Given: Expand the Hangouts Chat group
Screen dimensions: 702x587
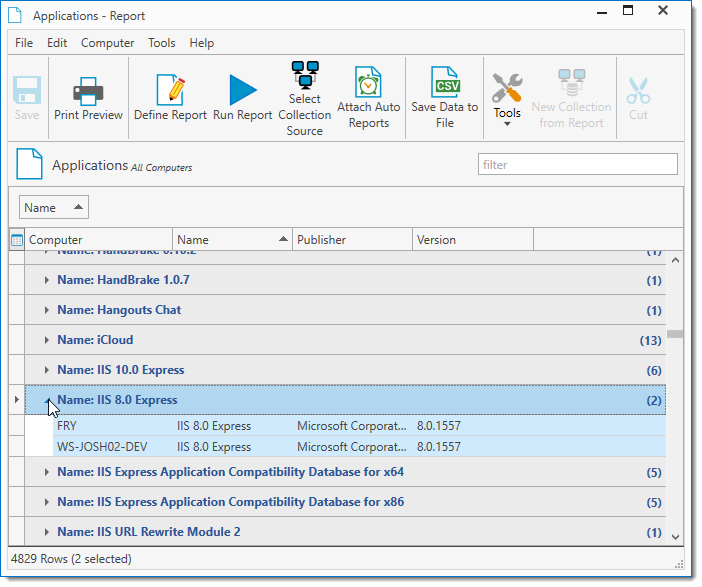Looking at the screenshot, I should 47,310.
